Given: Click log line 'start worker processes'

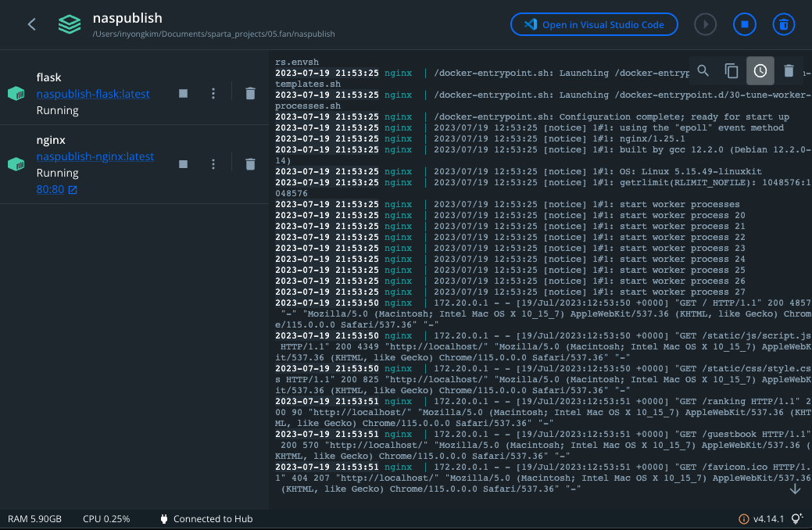Looking at the screenshot, I should [x=507, y=205].
